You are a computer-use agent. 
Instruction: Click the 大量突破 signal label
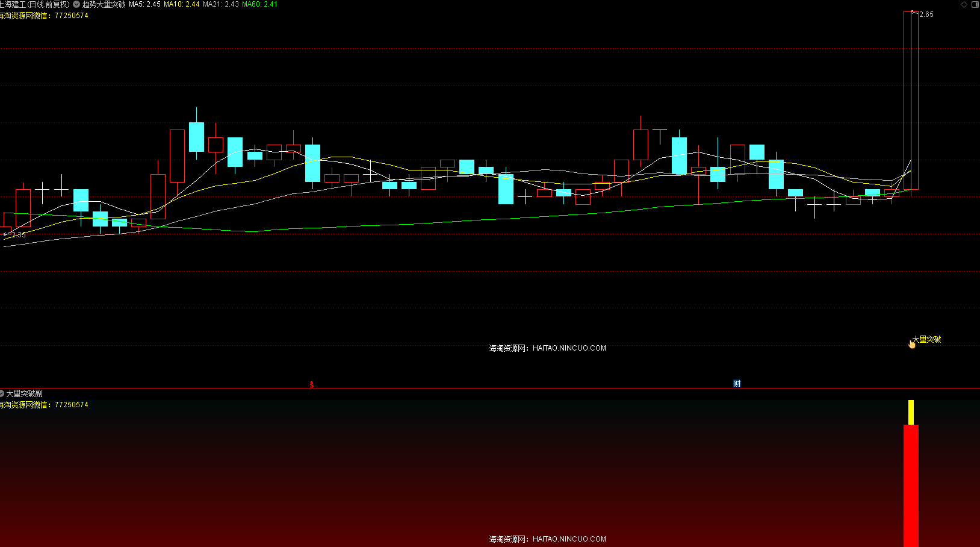point(927,339)
